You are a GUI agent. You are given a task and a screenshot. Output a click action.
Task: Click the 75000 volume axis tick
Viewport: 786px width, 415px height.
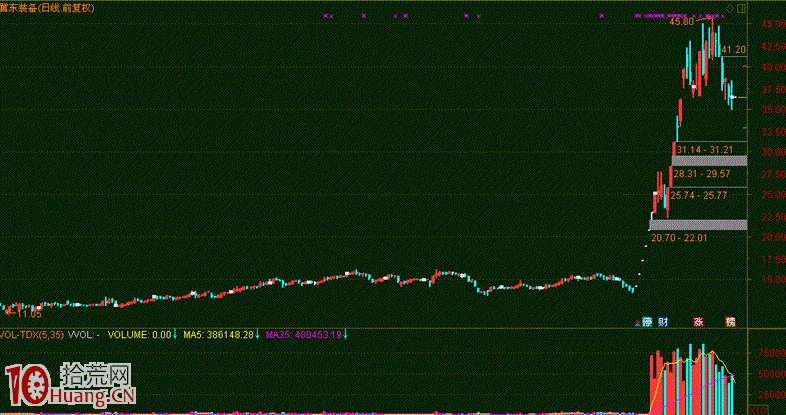coord(772,353)
